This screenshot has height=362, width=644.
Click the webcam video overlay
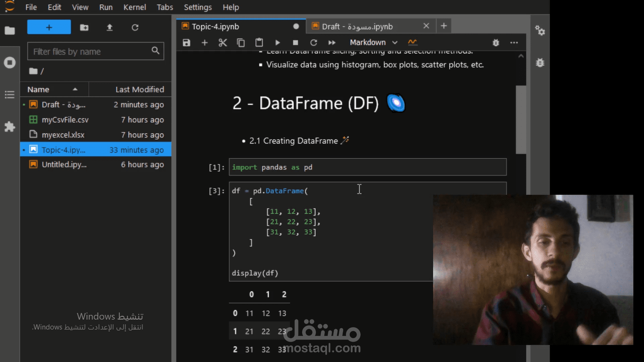click(533, 270)
